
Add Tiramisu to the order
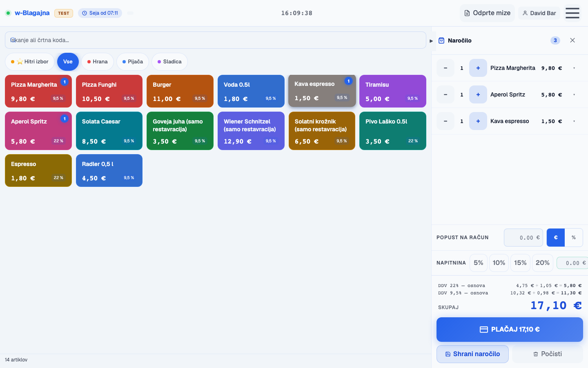pyautogui.click(x=393, y=91)
